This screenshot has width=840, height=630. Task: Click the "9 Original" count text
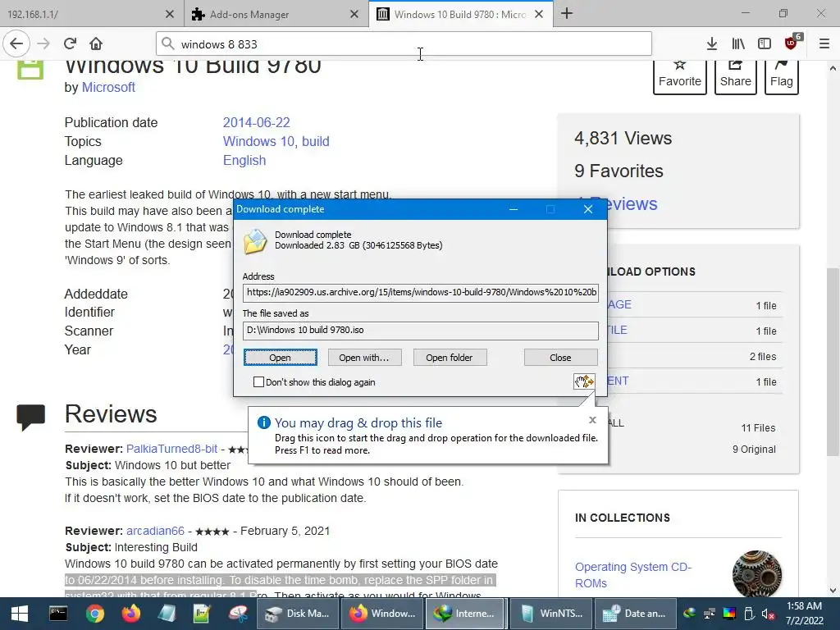[754, 450]
